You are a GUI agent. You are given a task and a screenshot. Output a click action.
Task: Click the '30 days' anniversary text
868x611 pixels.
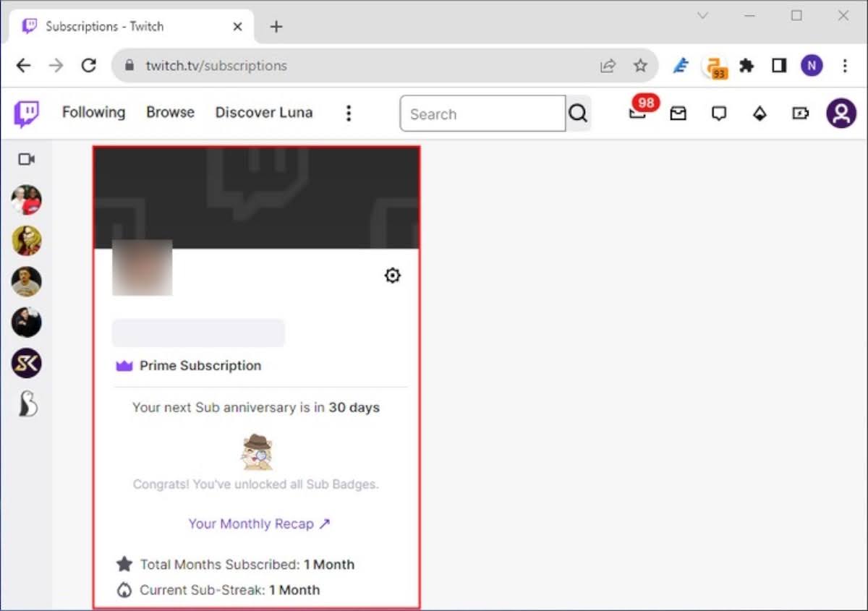(x=354, y=407)
